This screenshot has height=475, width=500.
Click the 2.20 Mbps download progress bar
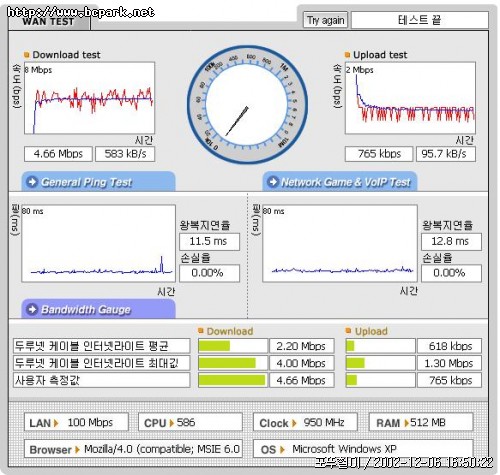233,346
